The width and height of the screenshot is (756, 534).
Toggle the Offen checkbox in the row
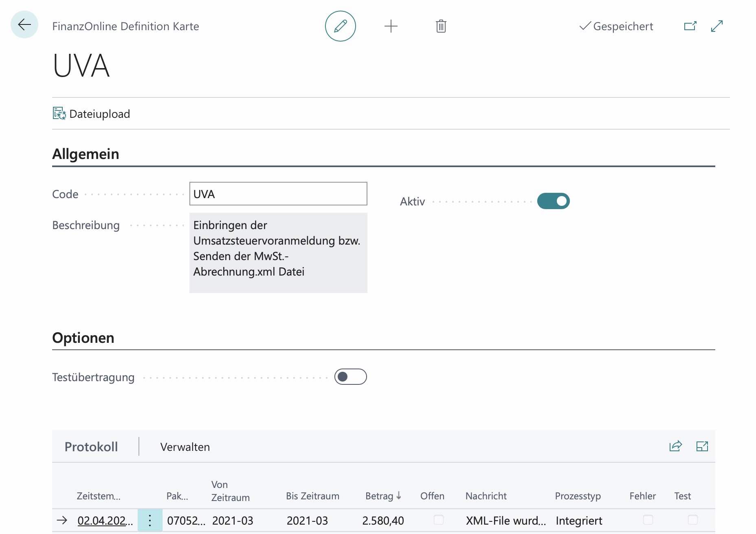tap(438, 520)
